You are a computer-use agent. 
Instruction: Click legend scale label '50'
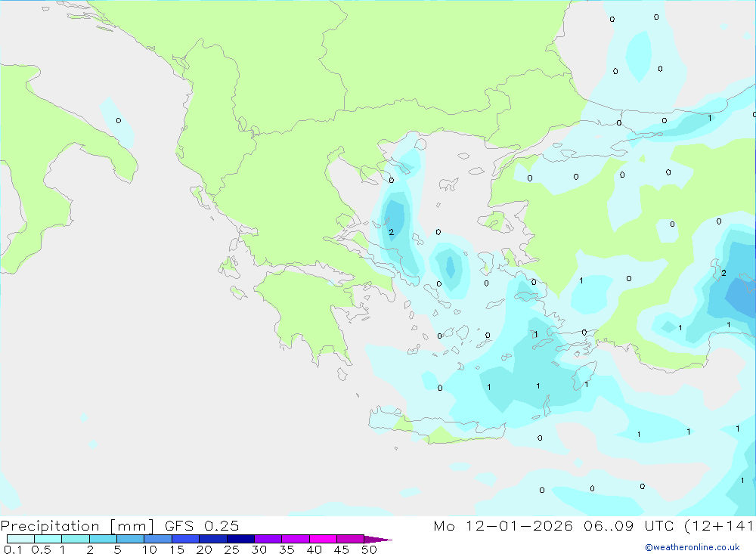pyautogui.click(x=369, y=549)
